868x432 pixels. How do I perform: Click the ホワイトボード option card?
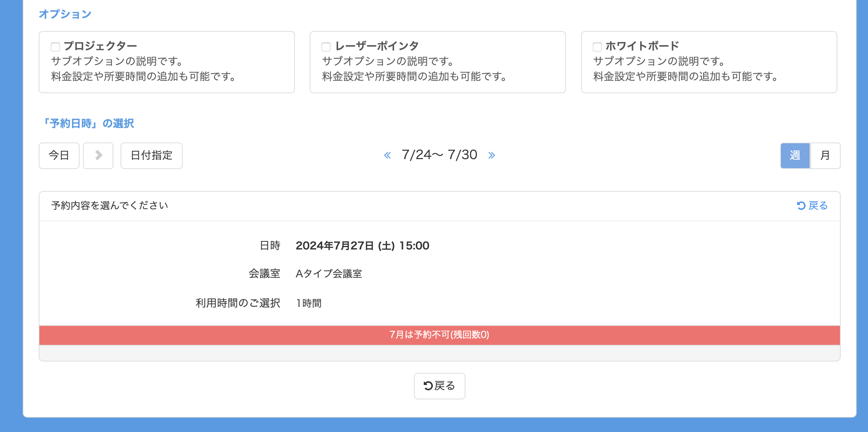709,69
